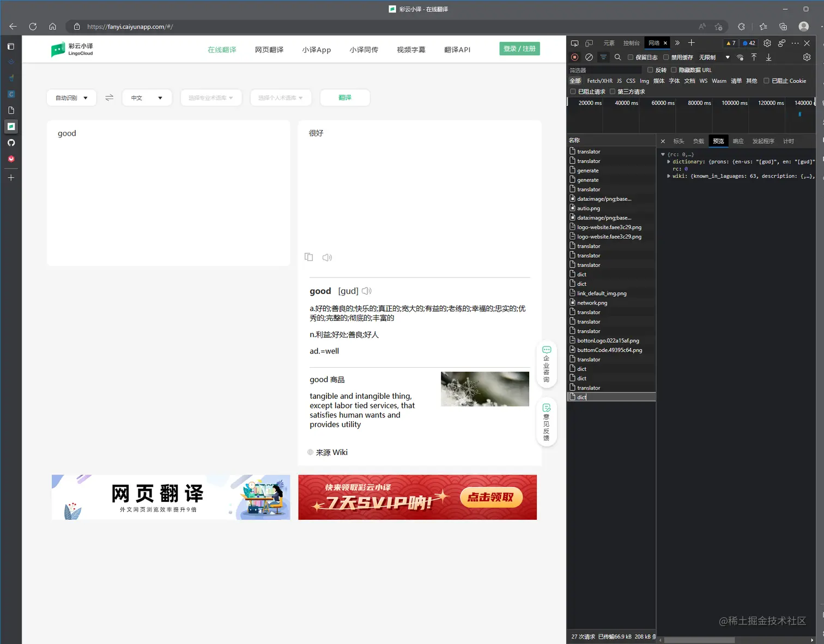Image resolution: width=824 pixels, height=644 pixels.
Task: Toggle the 反转 filter checkbox
Action: point(650,70)
